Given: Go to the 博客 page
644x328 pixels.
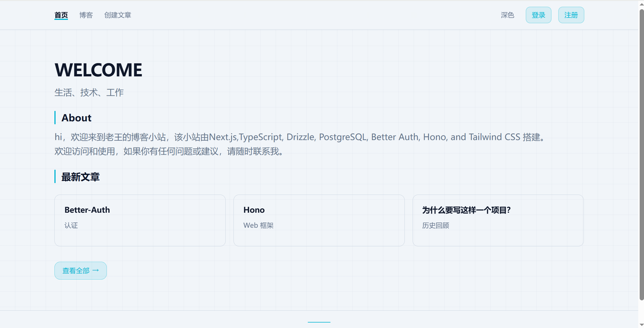Looking at the screenshot, I should [x=86, y=15].
